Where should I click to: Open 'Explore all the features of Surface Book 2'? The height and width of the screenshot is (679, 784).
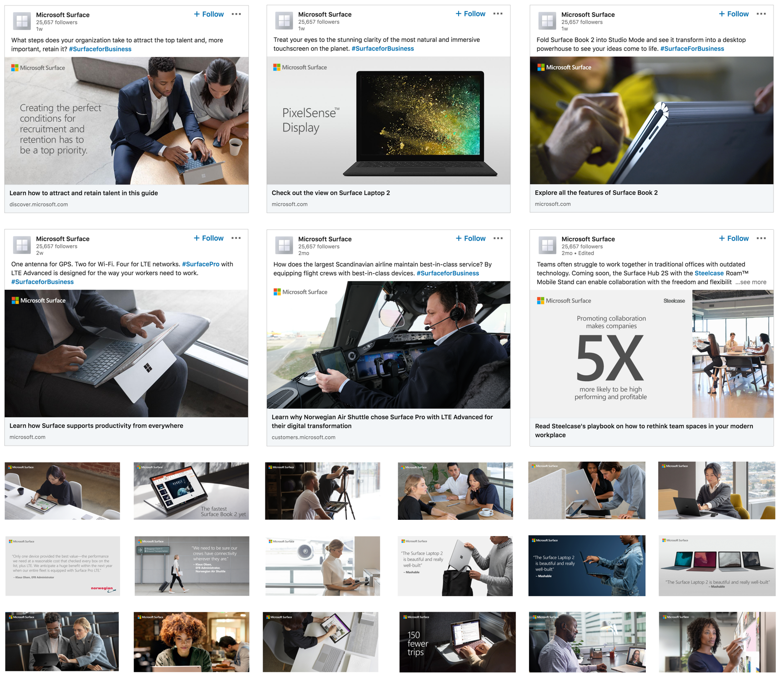click(596, 193)
